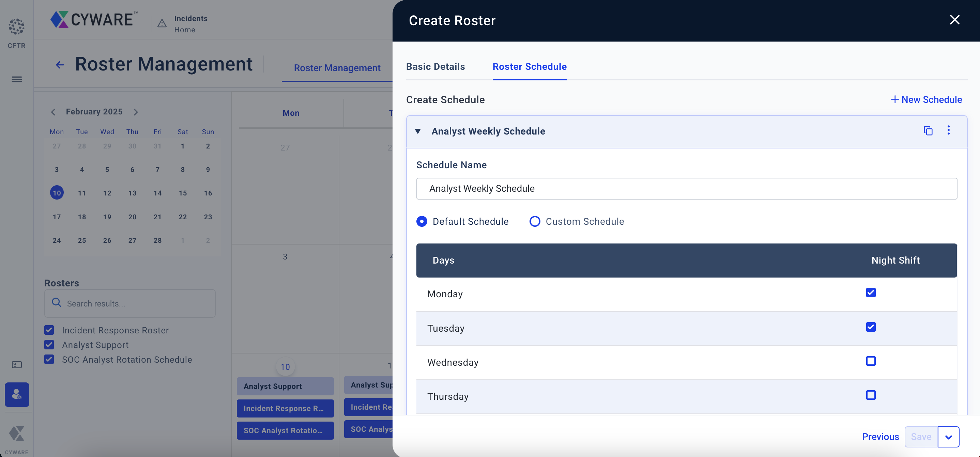Go to next month in calendar
980x457 pixels.
[x=135, y=112]
